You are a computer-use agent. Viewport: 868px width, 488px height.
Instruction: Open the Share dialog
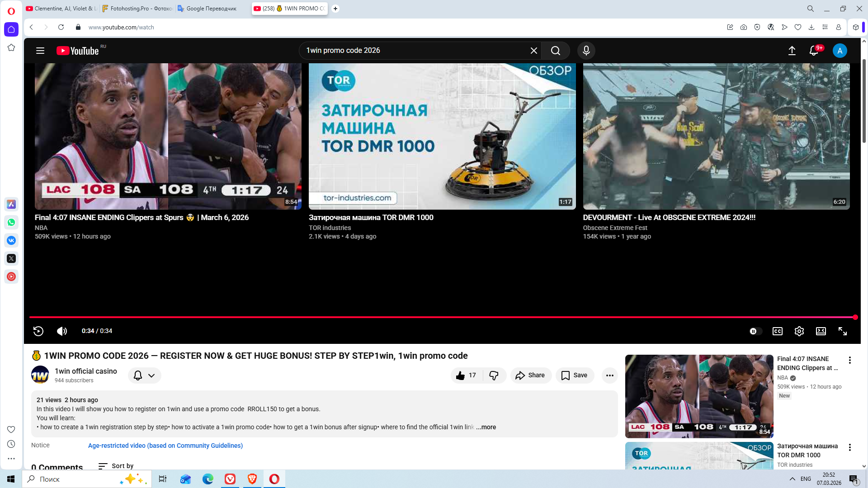click(530, 375)
